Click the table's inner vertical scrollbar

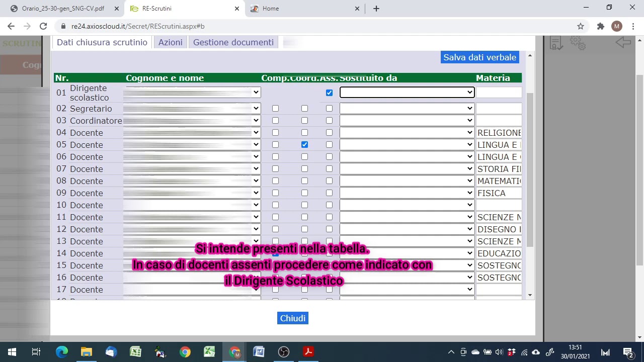[x=530, y=169]
